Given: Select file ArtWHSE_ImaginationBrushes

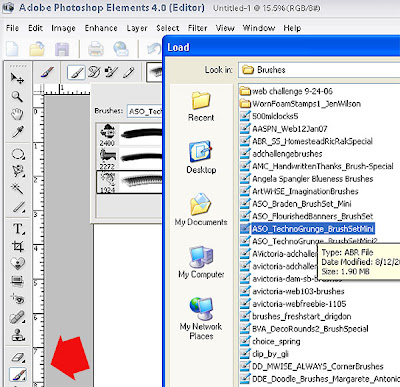Looking at the screenshot, I should click(299, 191).
